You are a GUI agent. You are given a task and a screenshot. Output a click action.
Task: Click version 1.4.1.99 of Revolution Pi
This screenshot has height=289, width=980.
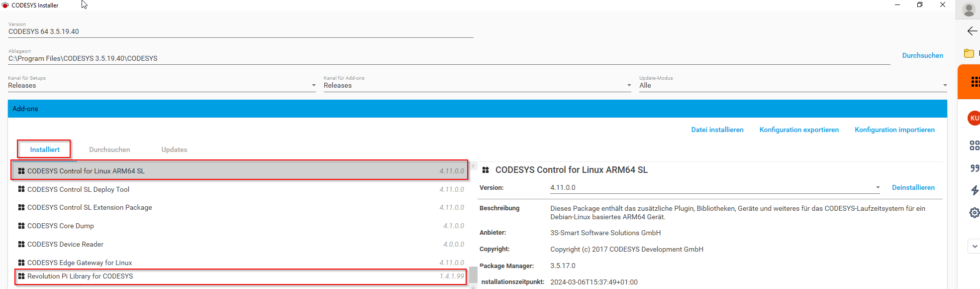(452, 276)
